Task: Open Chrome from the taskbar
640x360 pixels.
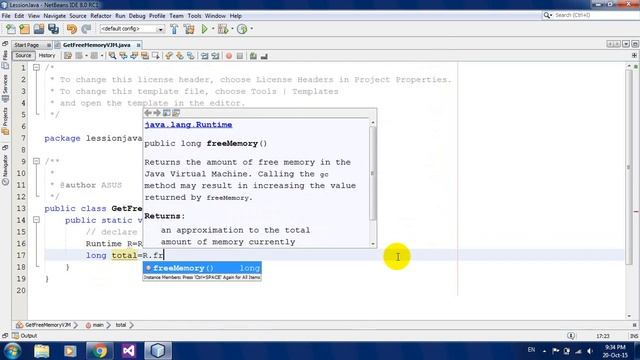Action: click(x=99, y=351)
